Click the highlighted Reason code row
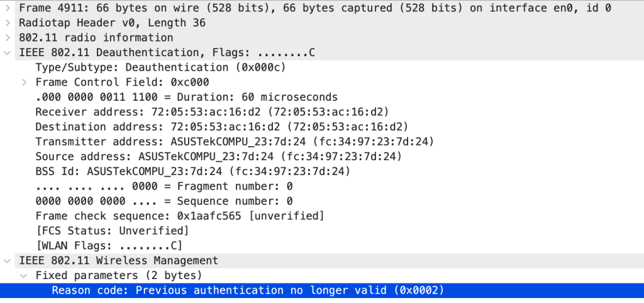Viewport: 644px width, 303px height. click(247, 290)
